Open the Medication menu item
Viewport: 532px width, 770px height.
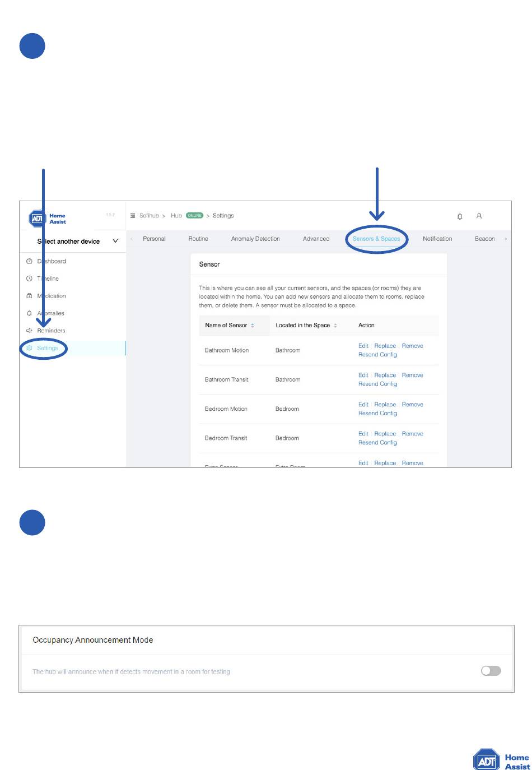click(x=52, y=296)
